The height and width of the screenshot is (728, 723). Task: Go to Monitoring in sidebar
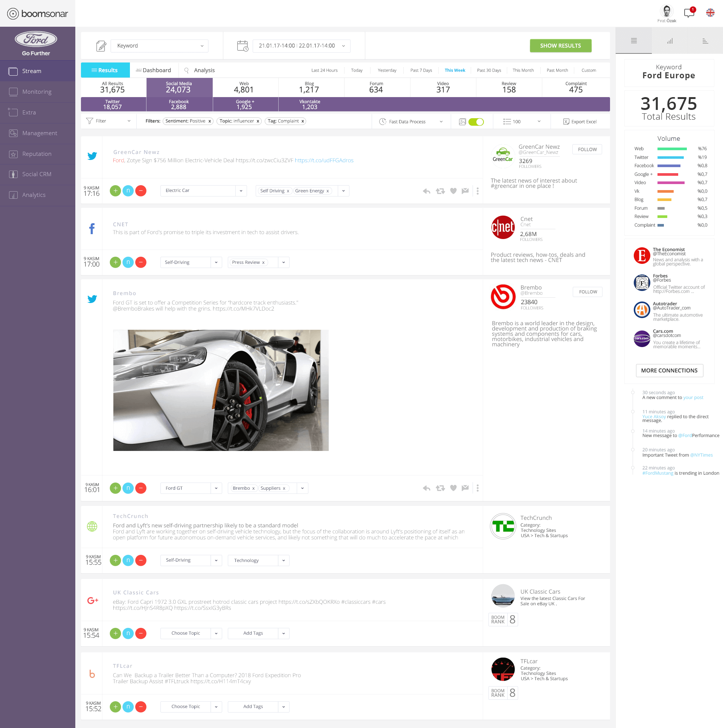point(37,91)
